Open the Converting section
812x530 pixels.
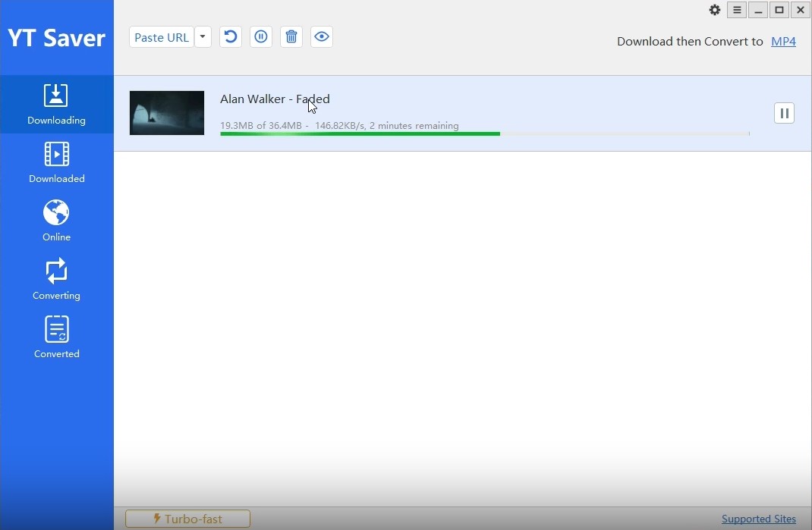56,280
